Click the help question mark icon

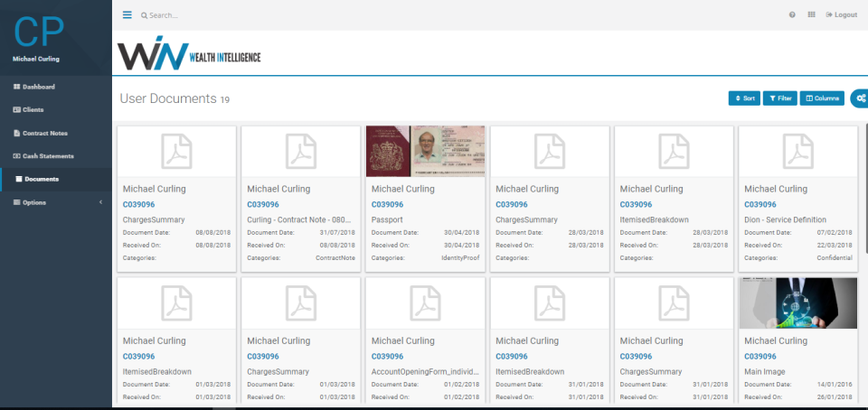(x=792, y=15)
